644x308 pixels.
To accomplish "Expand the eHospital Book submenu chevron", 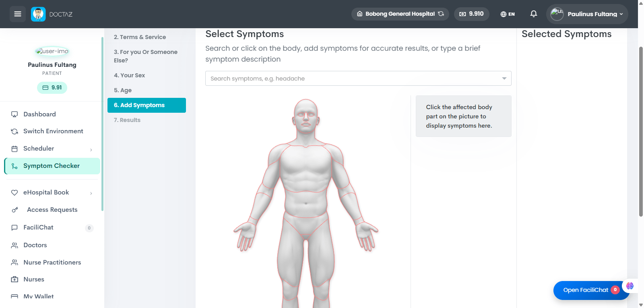I will point(91,193).
